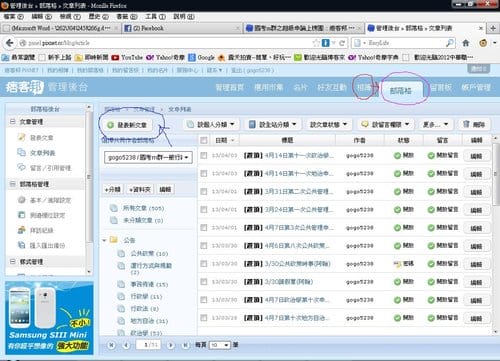Open 基本/進階設定 gear item
Viewport: 500px width, 361px height.
pyautogui.click(x=44, y=200)
